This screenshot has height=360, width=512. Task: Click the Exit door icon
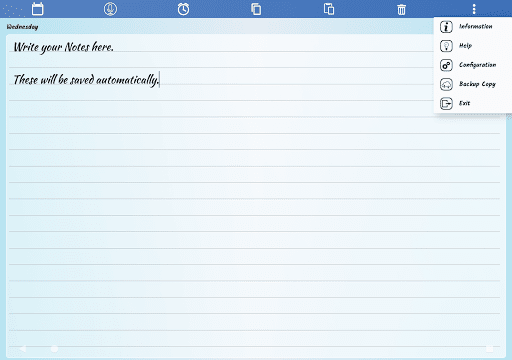[446, 104]
